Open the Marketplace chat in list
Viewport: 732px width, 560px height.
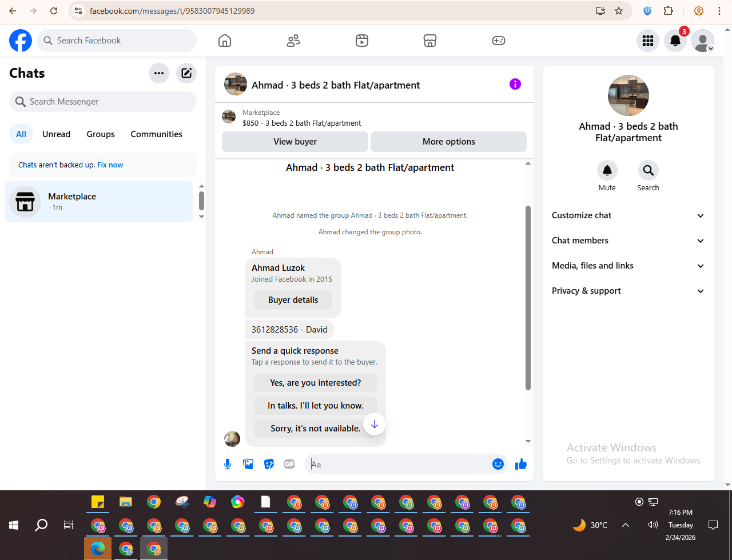(x=98, y=202)
